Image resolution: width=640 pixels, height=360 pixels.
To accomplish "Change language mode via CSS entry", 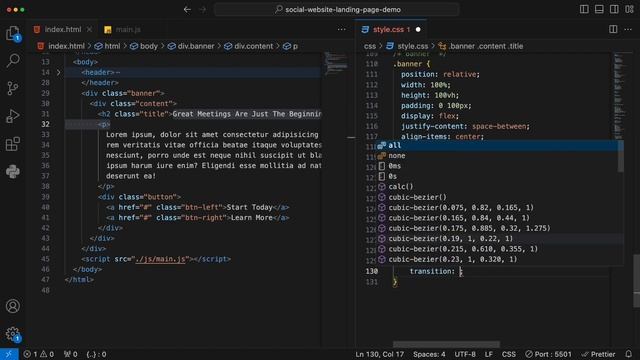I will [509, 354].
